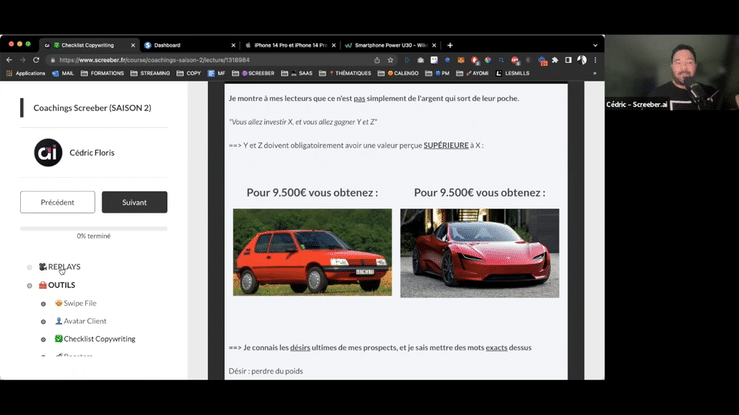The height and width of the screenshot is (415, 739).
Task: Open a new browser tab with plus
Action: point(450,45)
